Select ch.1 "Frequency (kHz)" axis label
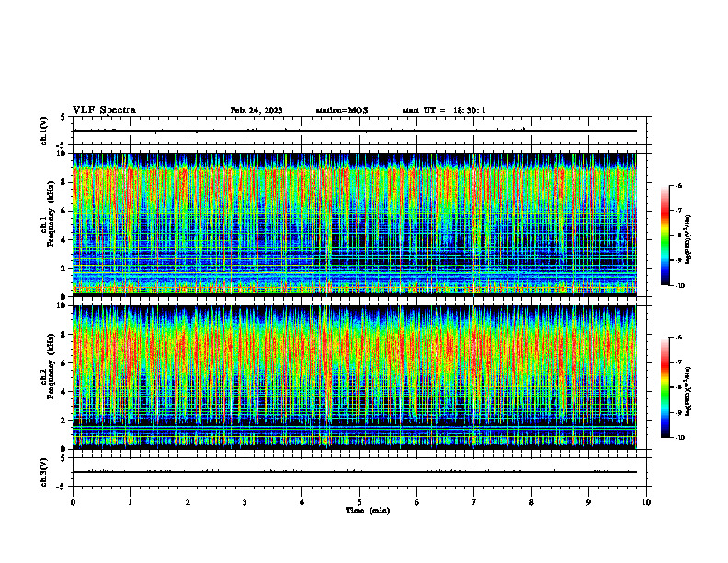The width and height of the screenshot is (728, 563). tap(51, 213)
